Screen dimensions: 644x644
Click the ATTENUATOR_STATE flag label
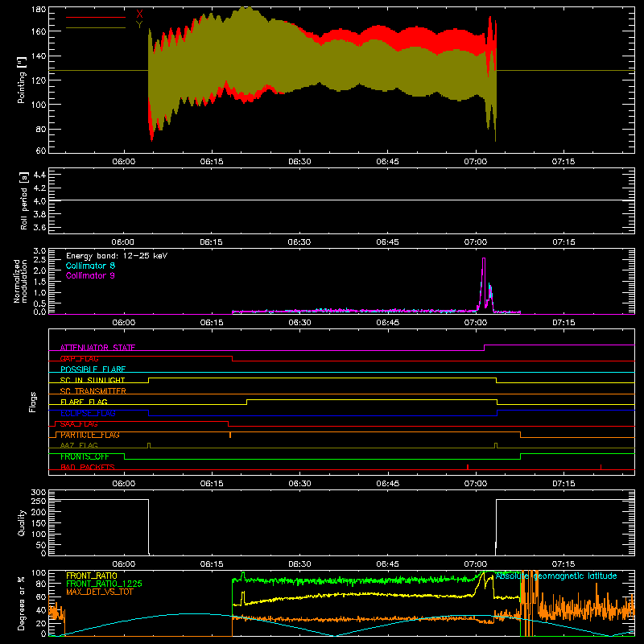(x=97, y=348)
